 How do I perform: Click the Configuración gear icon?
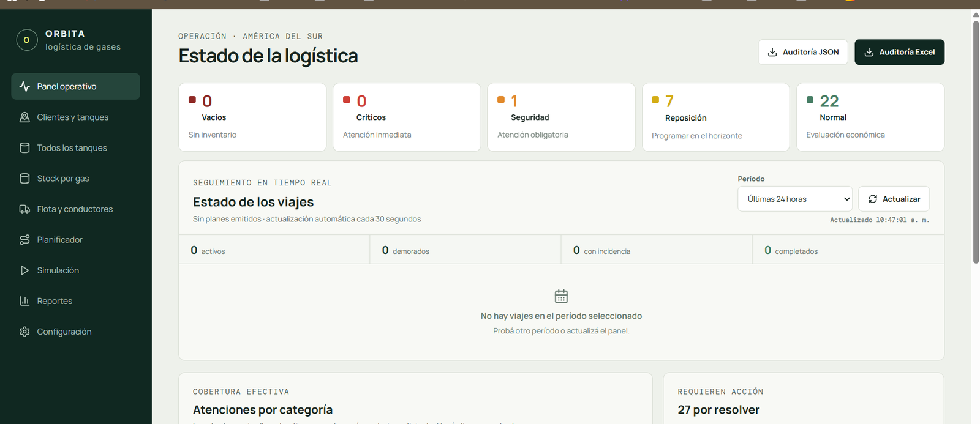coord(24,331)
